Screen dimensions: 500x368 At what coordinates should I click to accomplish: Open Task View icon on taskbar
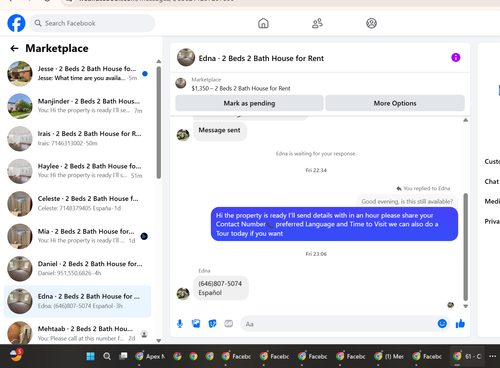pyautogui.click(x=123, y=356)
